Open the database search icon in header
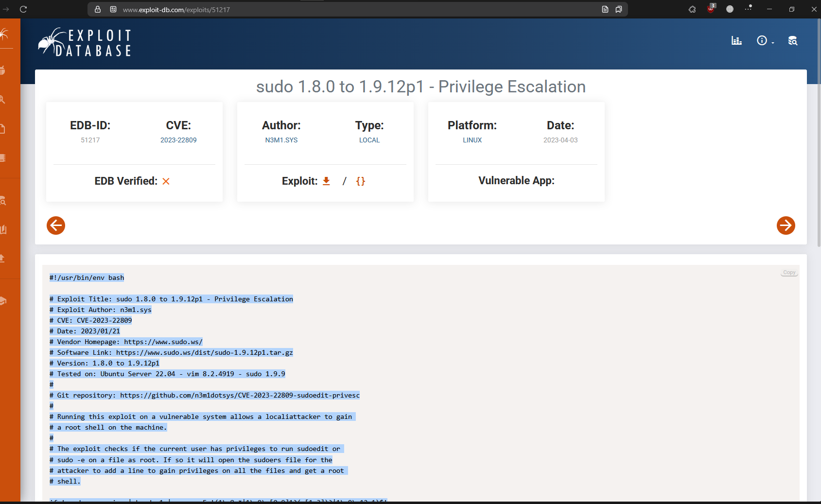The width and height of the screenshot is (821, 504). click(x=792, y=41)
